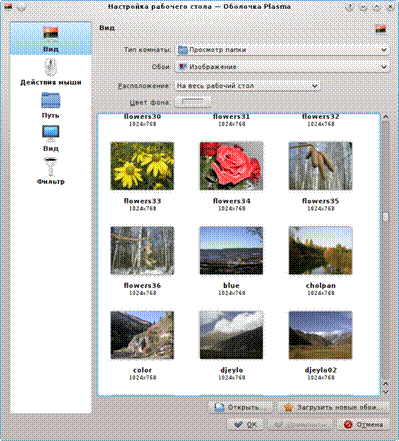Click the help question mark in title bar

coord(350,7)
